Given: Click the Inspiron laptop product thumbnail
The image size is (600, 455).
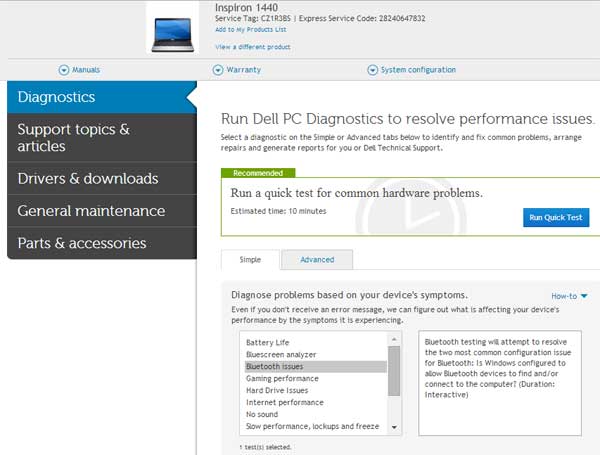Looking at the screenshot, I should [x=173, y=35].
